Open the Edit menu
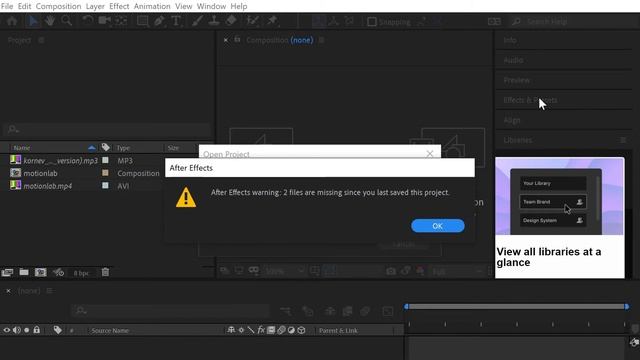 coord(24,6)
